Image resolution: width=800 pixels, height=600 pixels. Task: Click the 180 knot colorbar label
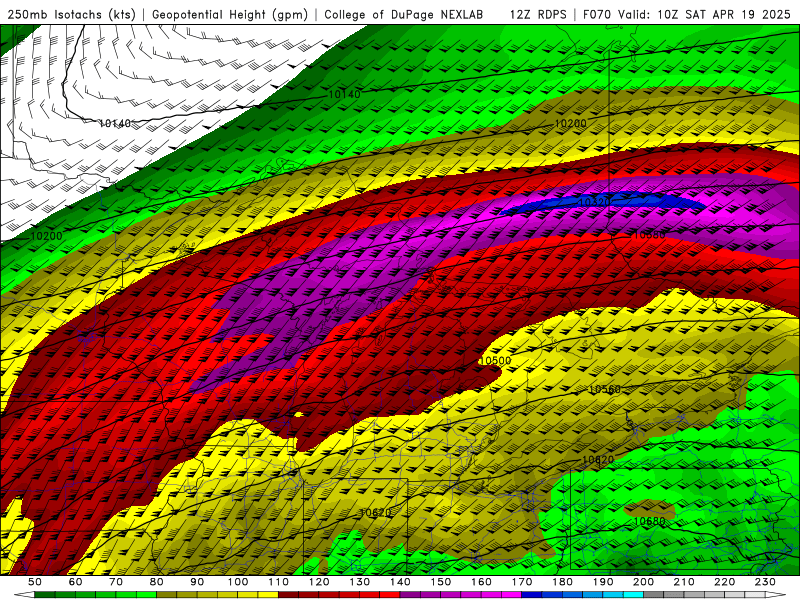(562, 582)
